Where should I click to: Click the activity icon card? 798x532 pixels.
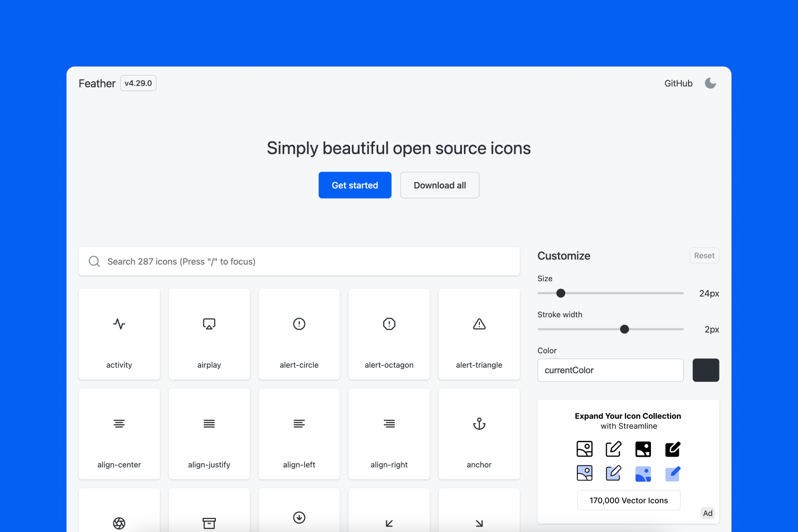[119, 334]
